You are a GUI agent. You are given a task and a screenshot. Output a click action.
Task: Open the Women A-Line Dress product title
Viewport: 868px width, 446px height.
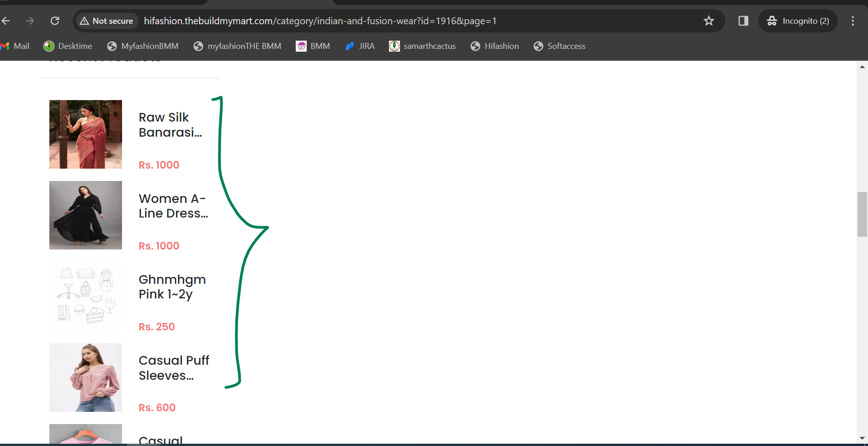(x=173, y=206)
